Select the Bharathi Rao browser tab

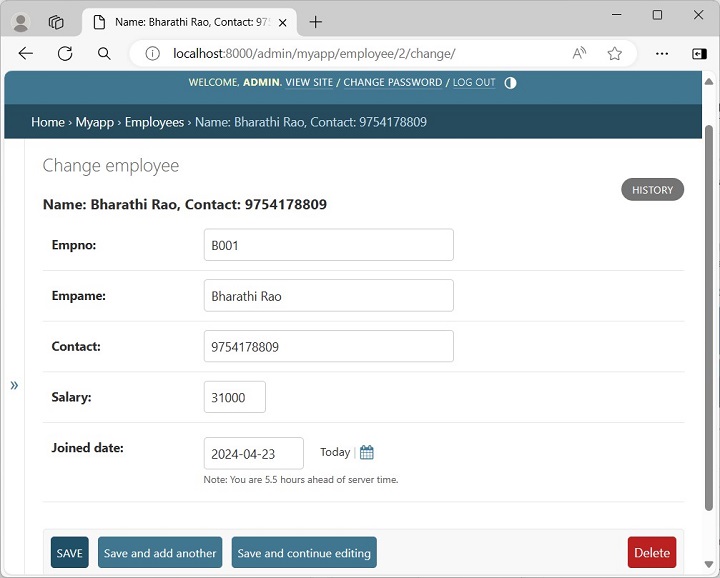189,22
